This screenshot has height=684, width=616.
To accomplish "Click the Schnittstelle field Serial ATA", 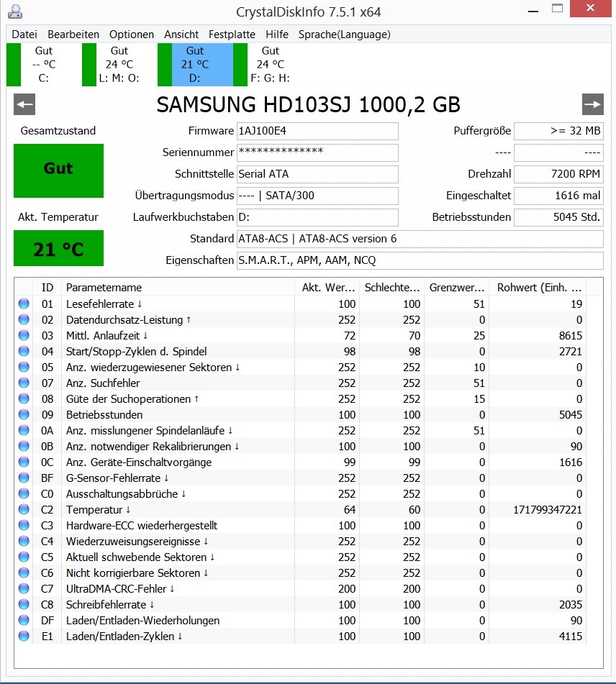I will [x=317, y=174].
